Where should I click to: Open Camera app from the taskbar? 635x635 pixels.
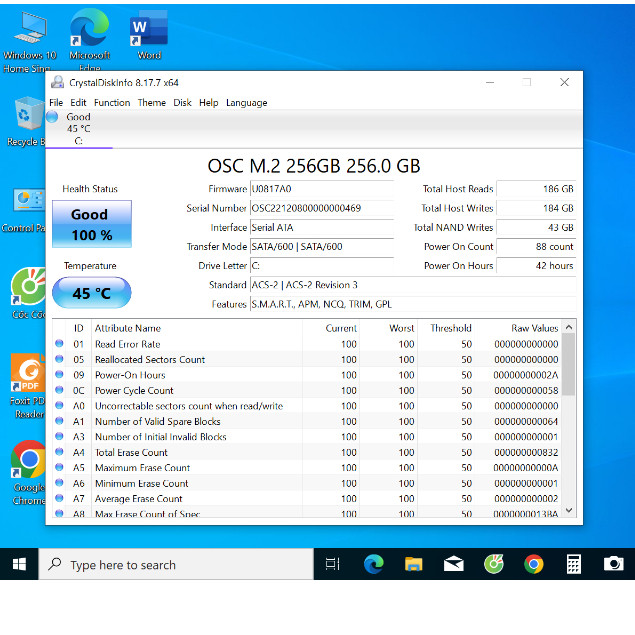[614, 564]
